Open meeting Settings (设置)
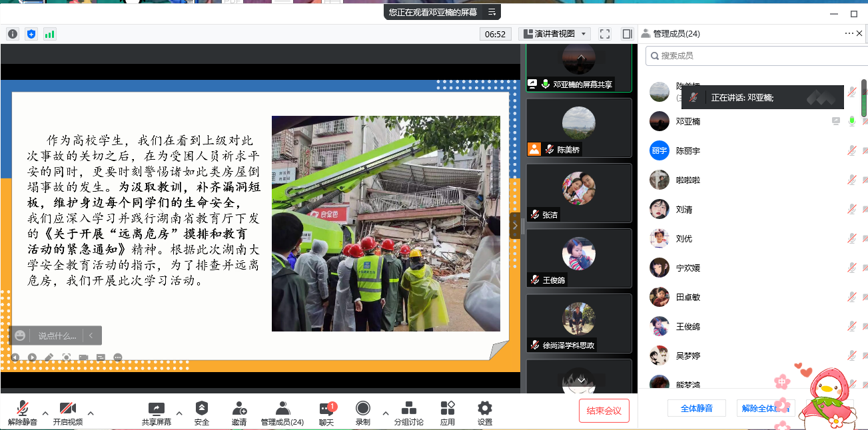 tap(484, 413)
